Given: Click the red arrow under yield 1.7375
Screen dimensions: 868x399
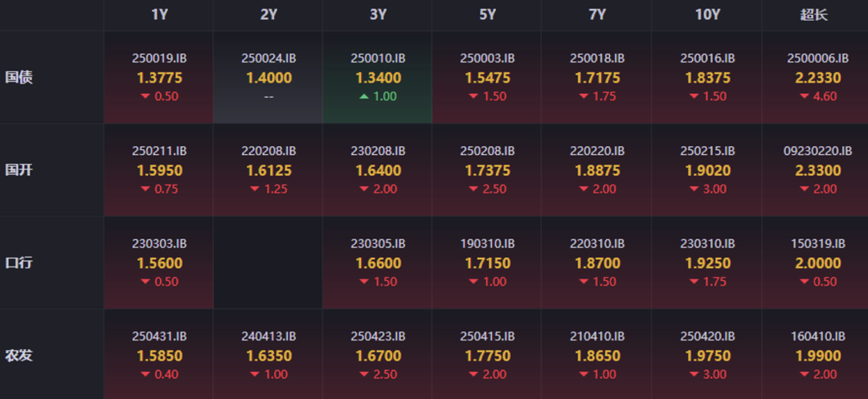Looking at the screenshot, I should pyautogui.click(x=474, y=189).
